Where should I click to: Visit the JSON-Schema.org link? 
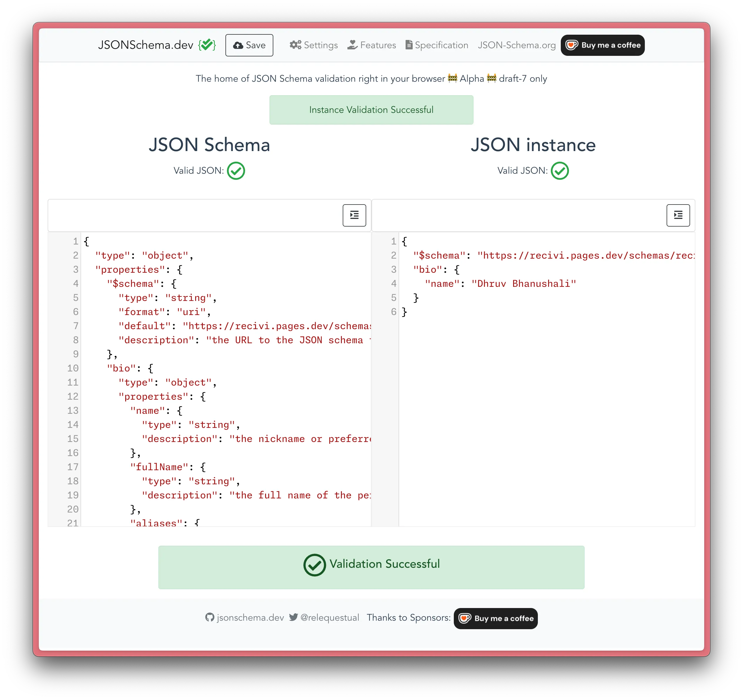coord(516,45)
